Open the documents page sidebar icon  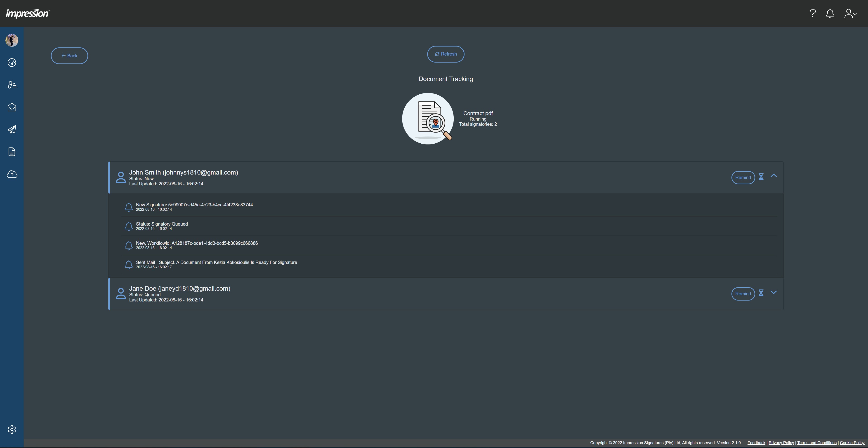pyautogui.click(x=12, y=152)
